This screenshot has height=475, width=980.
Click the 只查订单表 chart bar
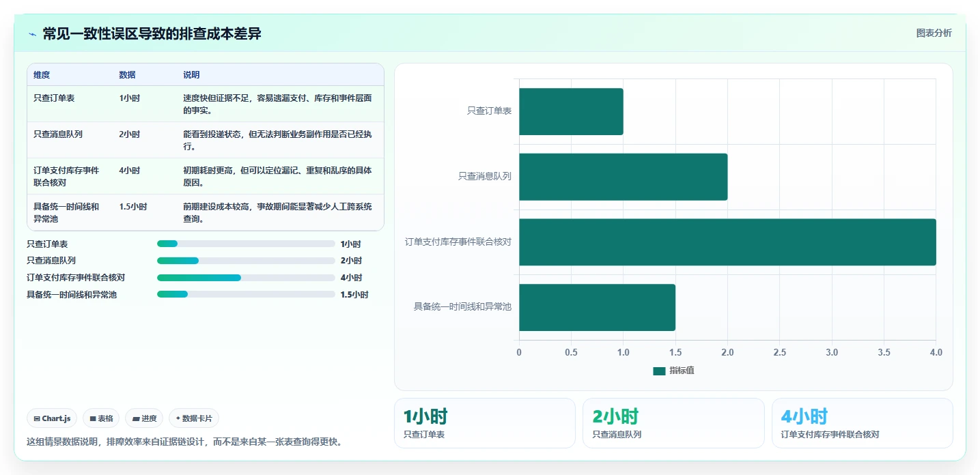[571, 111]
